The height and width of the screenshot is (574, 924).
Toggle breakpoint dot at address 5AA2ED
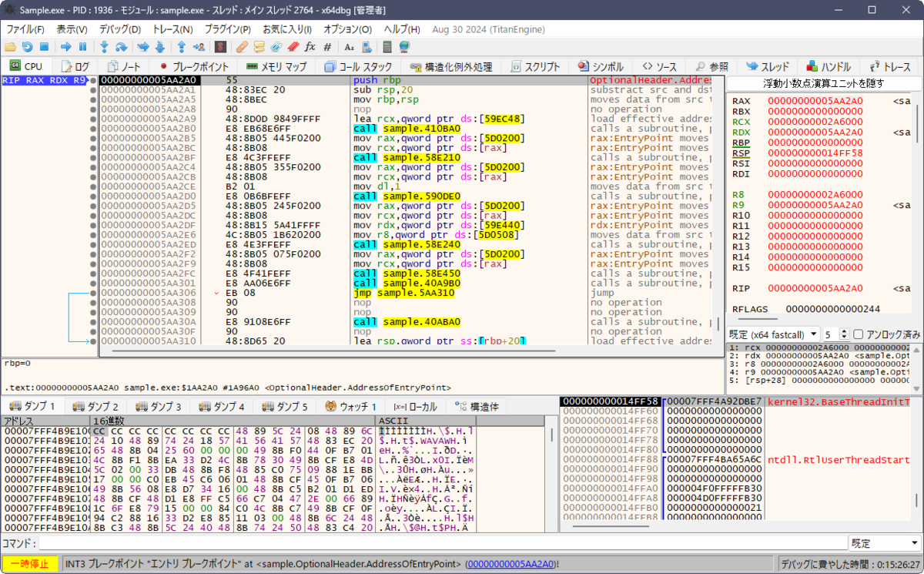tap(93, 244)
